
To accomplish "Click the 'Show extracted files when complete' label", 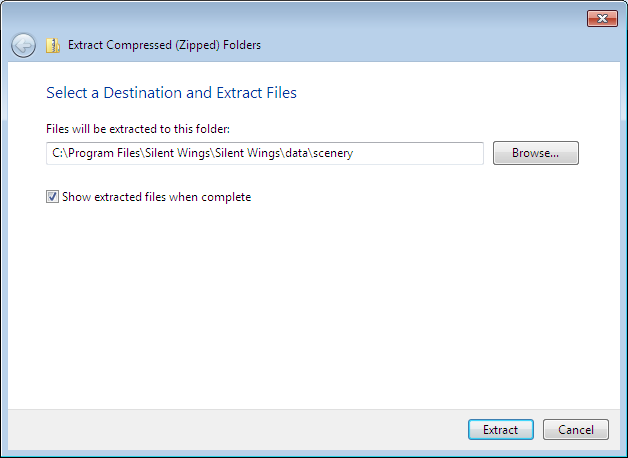I will coord(157,197).
